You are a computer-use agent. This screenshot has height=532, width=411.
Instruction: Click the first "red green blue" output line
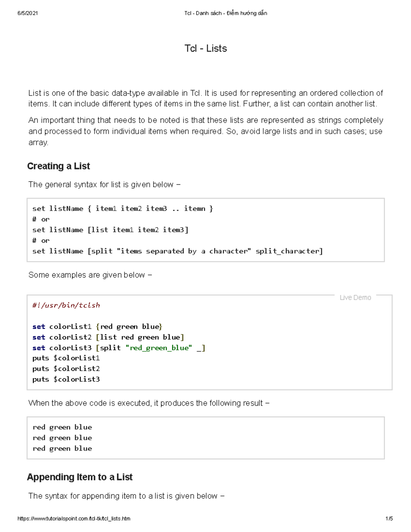(x=62, y=427)
